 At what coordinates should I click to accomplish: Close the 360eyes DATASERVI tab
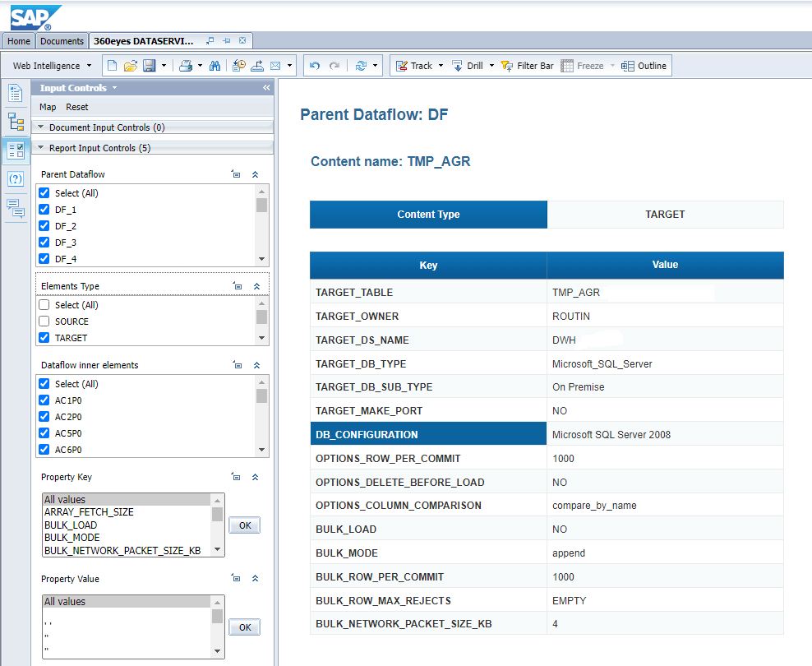(x=242, y=40)
